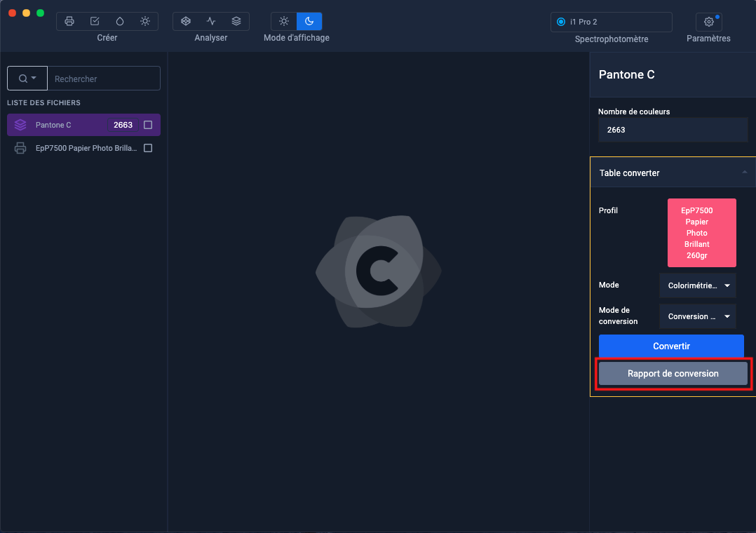Select the EpP7500 Papier Photo file row
756x533 pixels.
pos(83,148)
